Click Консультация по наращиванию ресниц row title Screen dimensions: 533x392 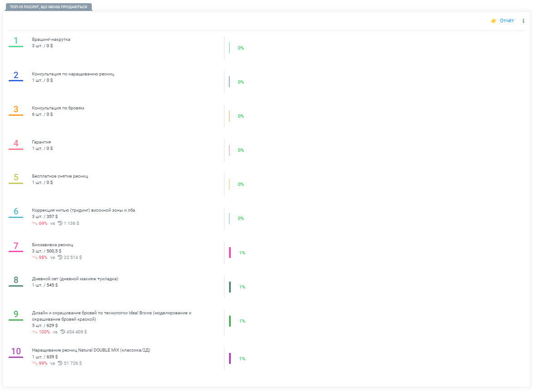click(73, 74)
